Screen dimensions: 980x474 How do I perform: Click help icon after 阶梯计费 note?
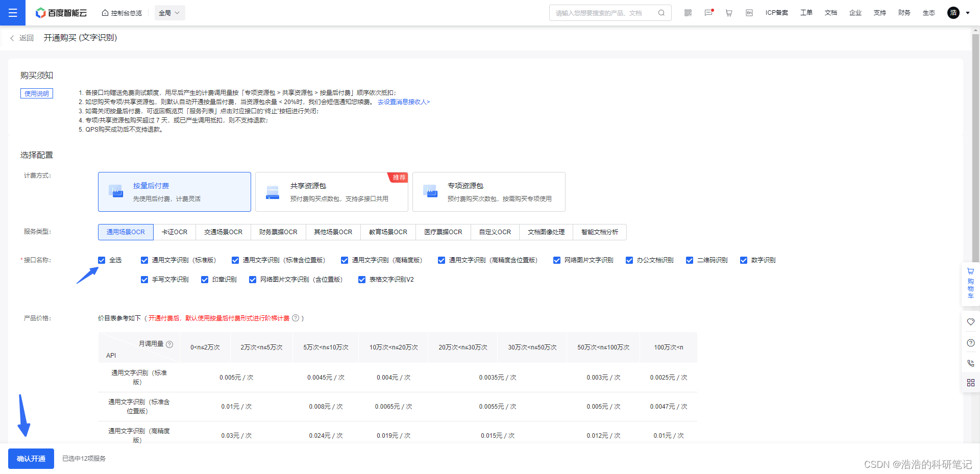pyautogui.click(x=296, y=318)
